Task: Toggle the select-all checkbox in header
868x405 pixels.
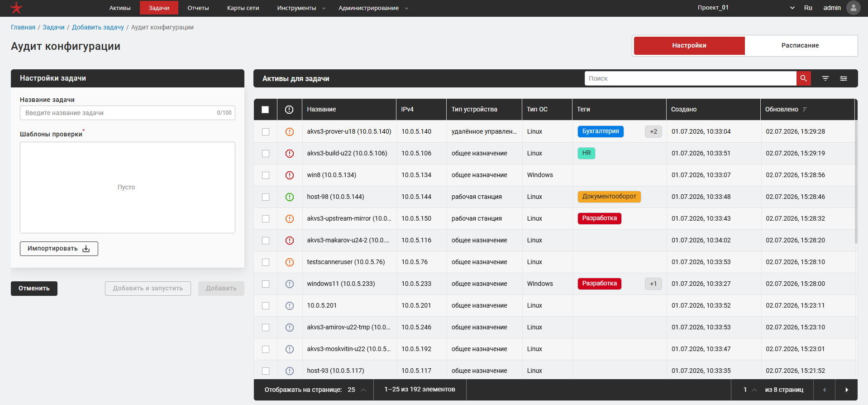Action: coord(265,110)
